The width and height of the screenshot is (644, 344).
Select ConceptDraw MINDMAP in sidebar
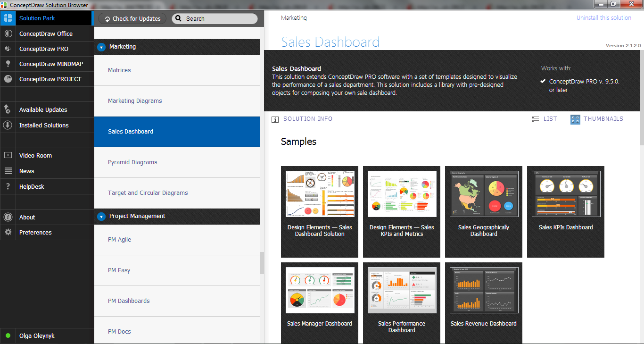(x=46, y=64)
